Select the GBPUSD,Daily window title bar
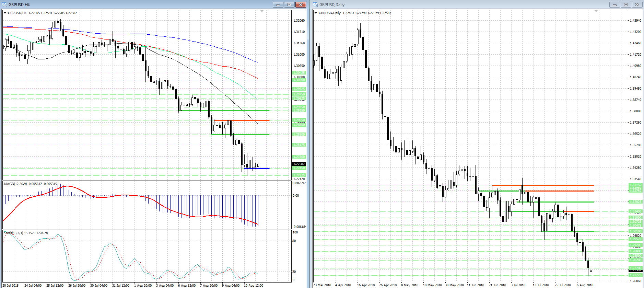Screen dimensions: 644x288 (446, 4)
